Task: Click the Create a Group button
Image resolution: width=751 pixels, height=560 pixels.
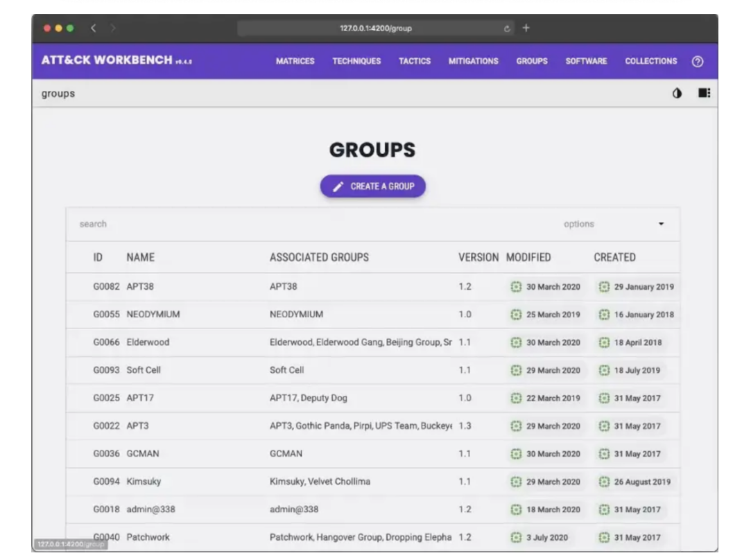Action: (x=372, y=186)
